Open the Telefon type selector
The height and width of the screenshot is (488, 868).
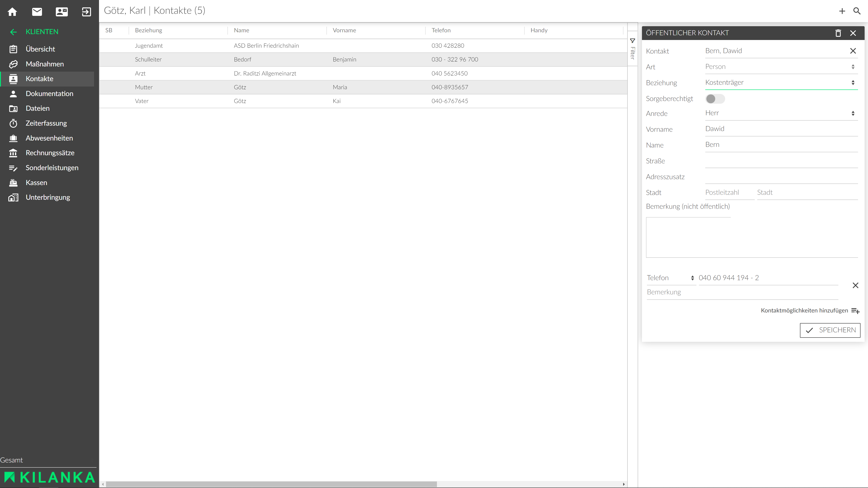tap(670, 278)
